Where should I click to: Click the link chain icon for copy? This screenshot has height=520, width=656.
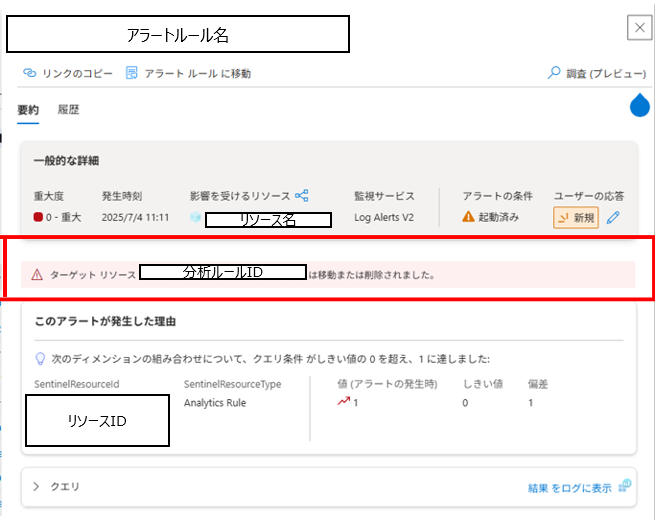tap(30, 73)
